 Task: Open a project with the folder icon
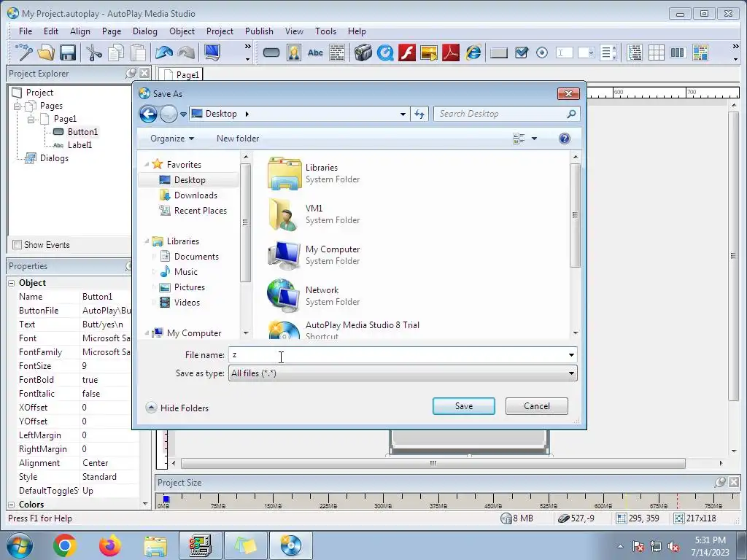46,52
